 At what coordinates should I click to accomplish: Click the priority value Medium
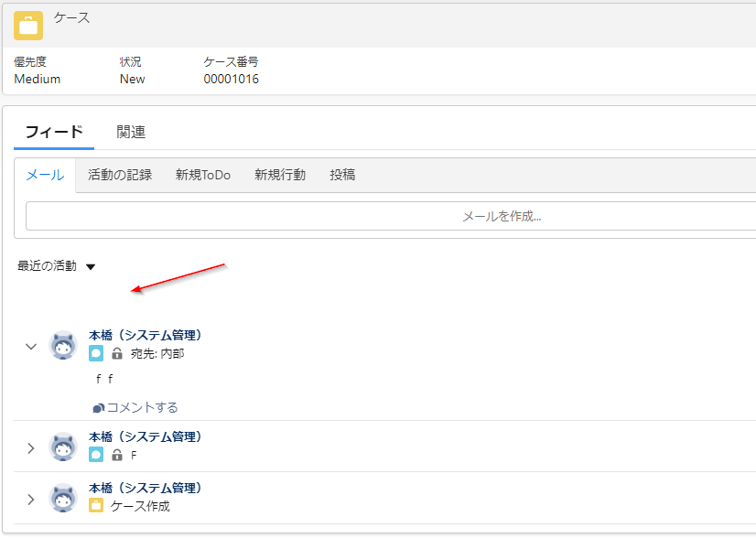(38, 79)
